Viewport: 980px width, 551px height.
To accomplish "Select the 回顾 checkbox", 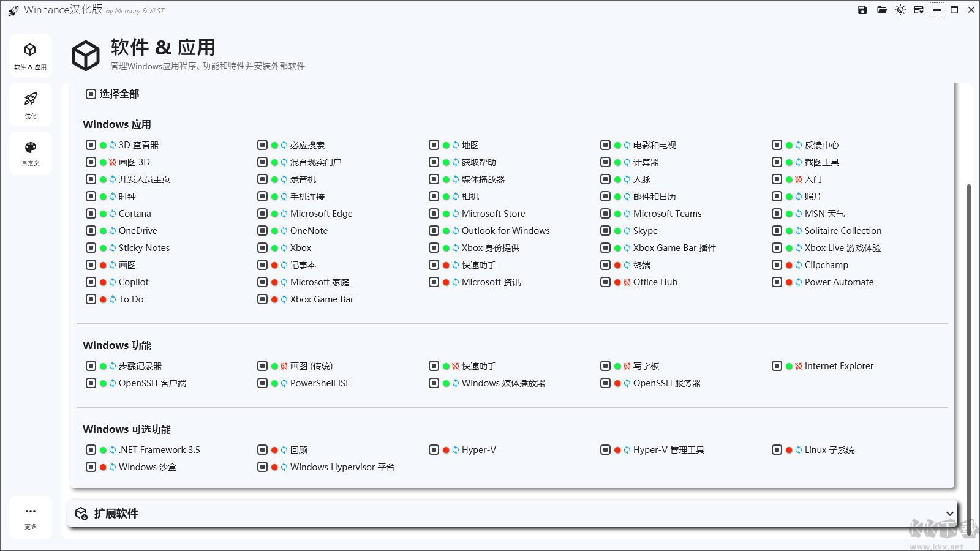I will point(262,450).
